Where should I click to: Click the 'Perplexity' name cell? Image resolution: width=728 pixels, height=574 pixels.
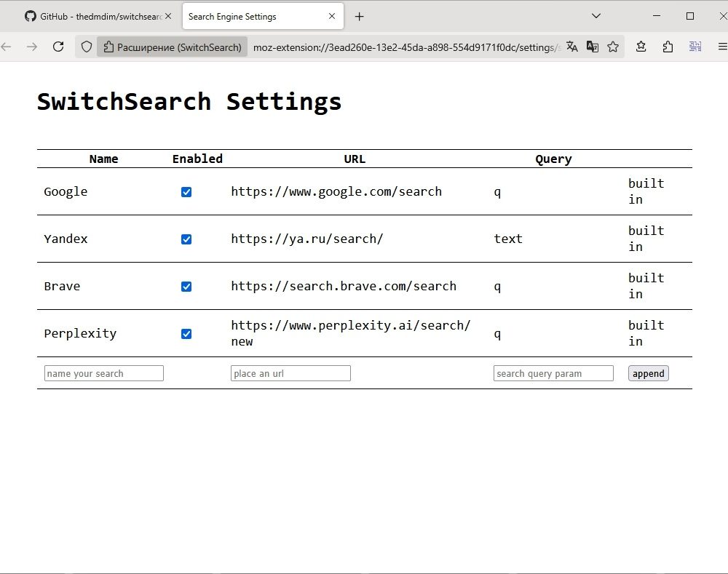80,334
